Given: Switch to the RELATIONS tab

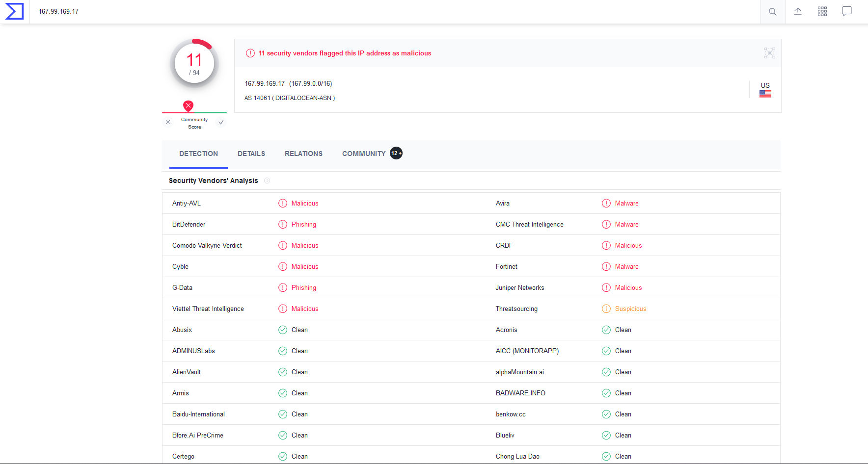Looking at the screenshot, I should [x=303, y=154].
